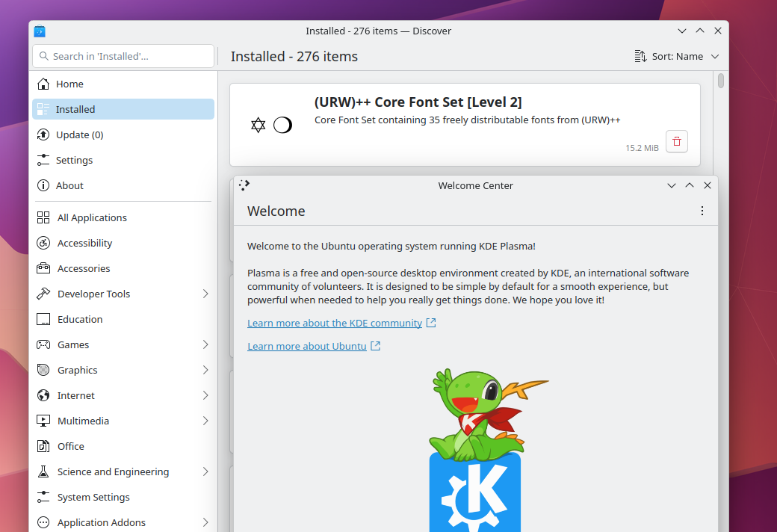Open the Update (0) page
This screenshot has width=777, height=532.
click(123, 134)
